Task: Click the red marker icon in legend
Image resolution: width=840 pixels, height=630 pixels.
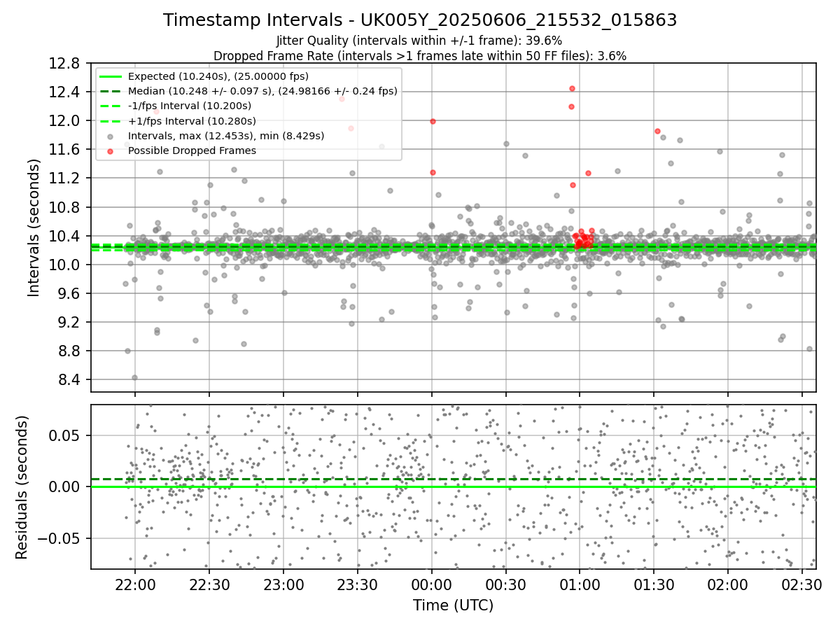Action: (x=111, y=151)
